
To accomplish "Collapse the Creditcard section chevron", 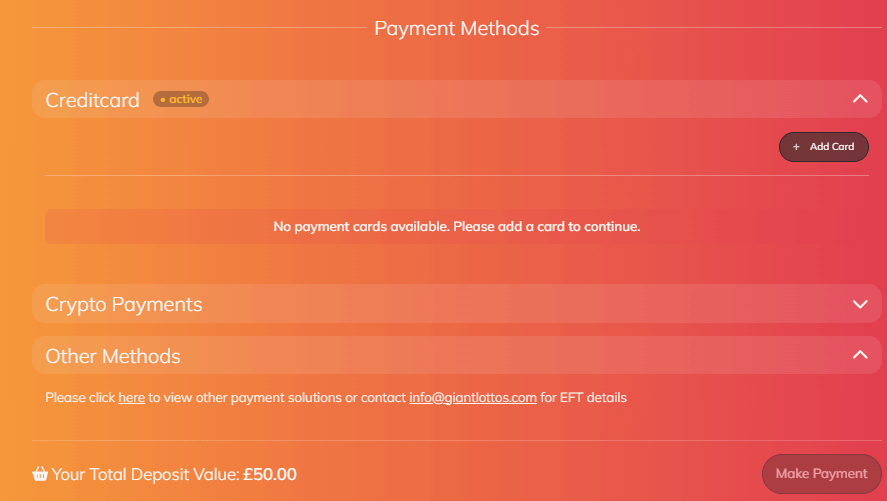I will pos(859,99).
